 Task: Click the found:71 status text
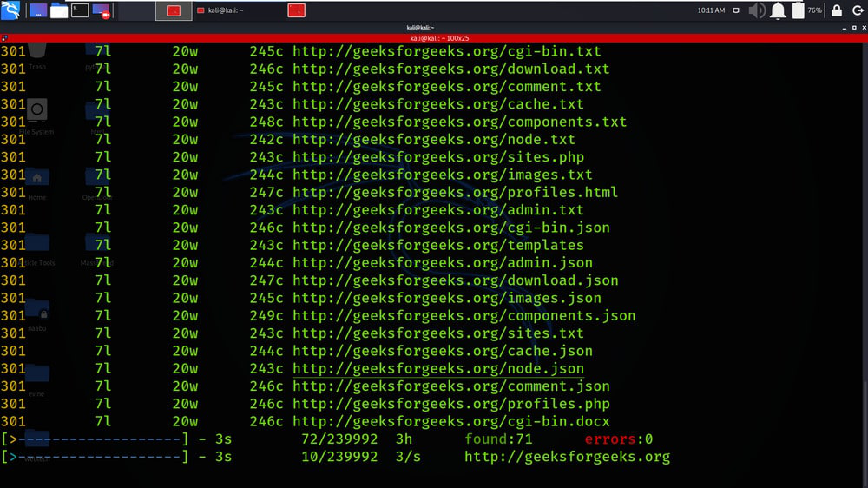pos(498,439)
